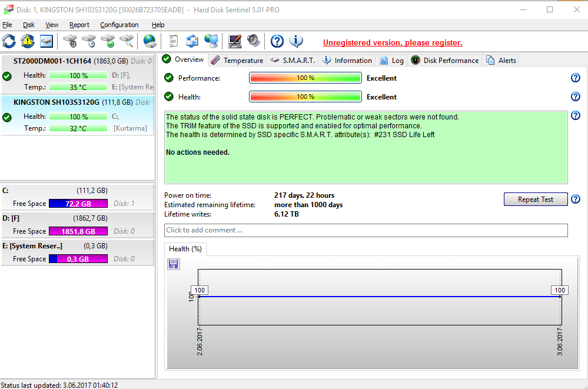Click the Lifetime writes value 6,12 TB
The image size is (588, 389).
click(287, 214)
